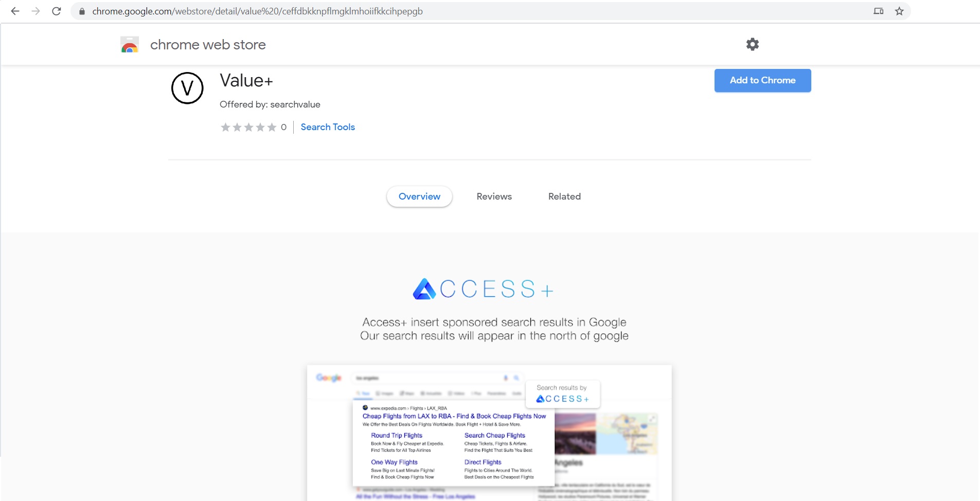Screen dimensions: 980x501
Task: Bookmark this page with star icon
Action: pos(899,11)
